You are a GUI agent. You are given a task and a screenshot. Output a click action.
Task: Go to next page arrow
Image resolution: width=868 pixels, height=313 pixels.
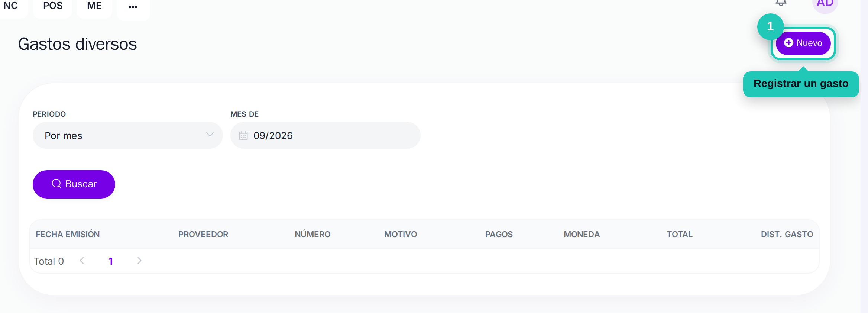pyautogui.click(x=139, y=261)
